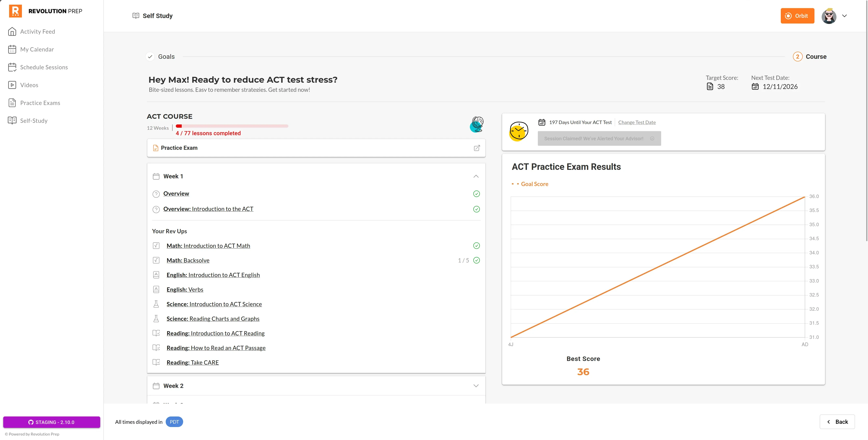Click the Revolution Prep logo icon

click(x=15, y=11)
